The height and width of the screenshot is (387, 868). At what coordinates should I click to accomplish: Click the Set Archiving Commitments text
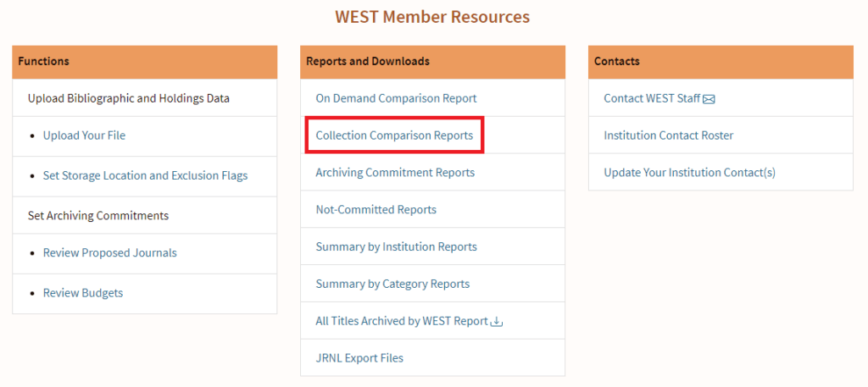pyautogui.click(x=98, y=216)
